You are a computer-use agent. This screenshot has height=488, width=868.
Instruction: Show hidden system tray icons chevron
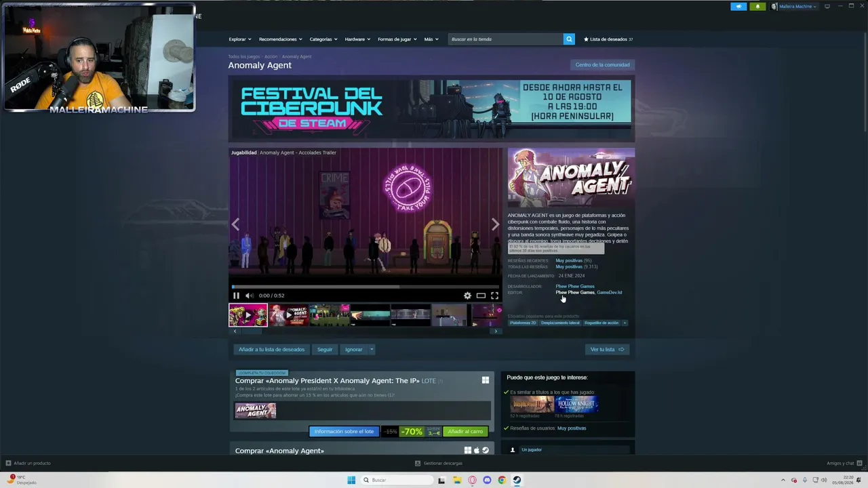[x=783, y=480]
